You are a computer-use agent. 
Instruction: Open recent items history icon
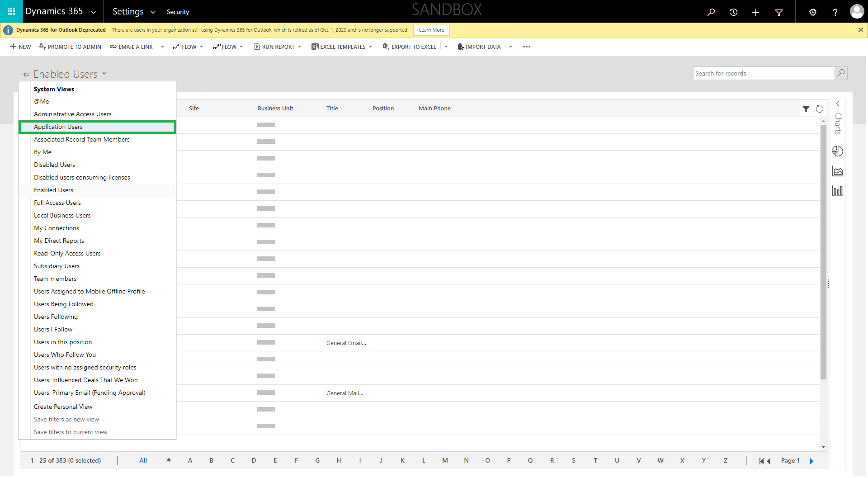point(733,12)
